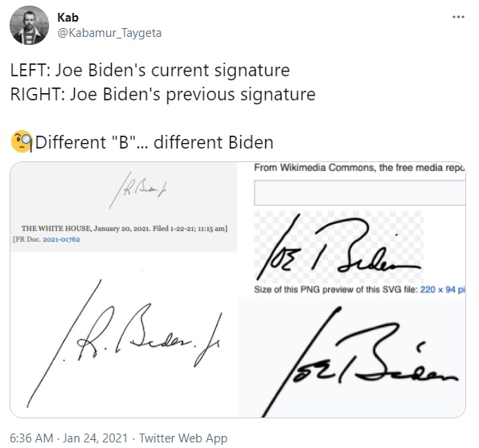Click the Twitter Web App source link

(183, 438)
